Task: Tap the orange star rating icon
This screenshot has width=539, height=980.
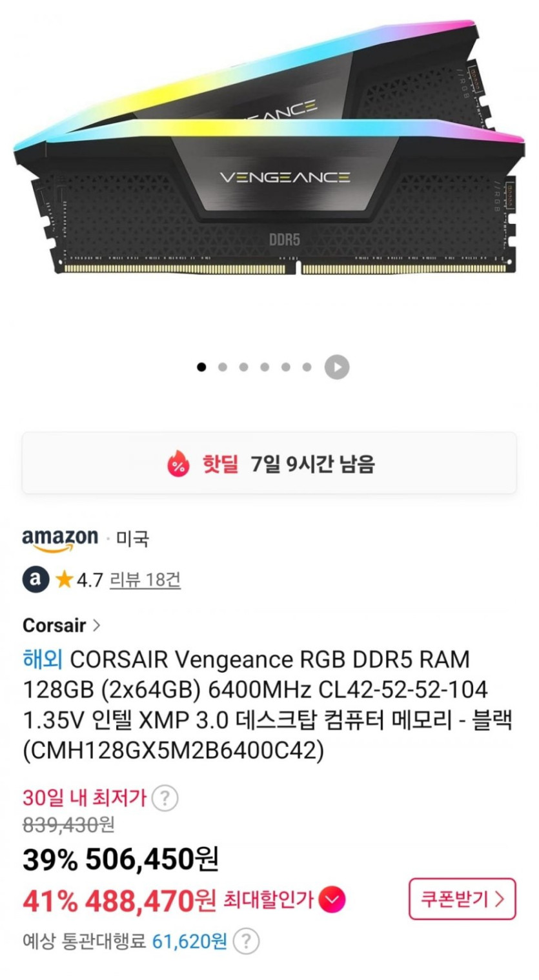Action: click(x=63, y=580)
